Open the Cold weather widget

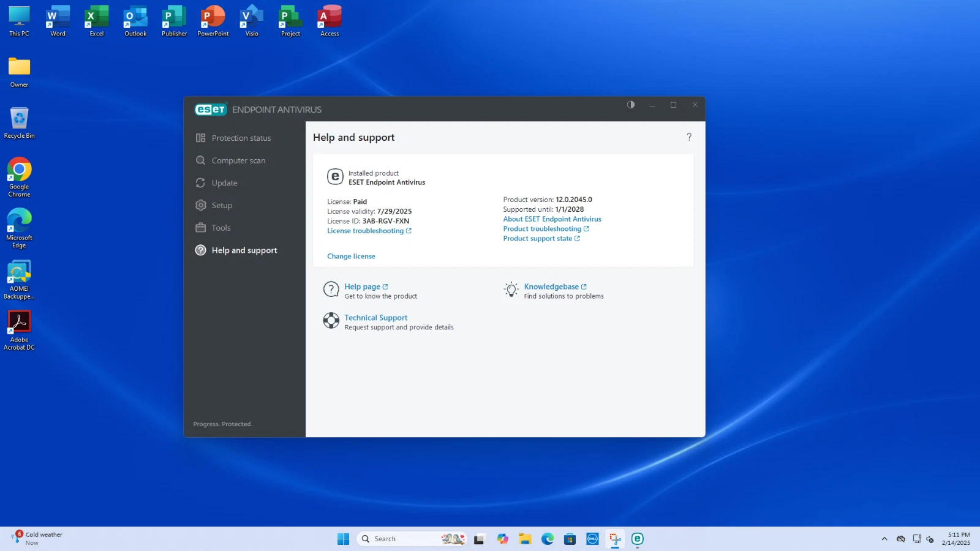[x=37, y=539]
